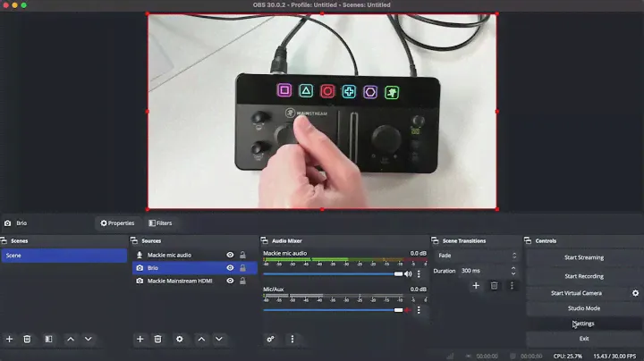Open the scene filters icon in Scenes panel
Screen dimensions: 644x361
pos(49,340)
